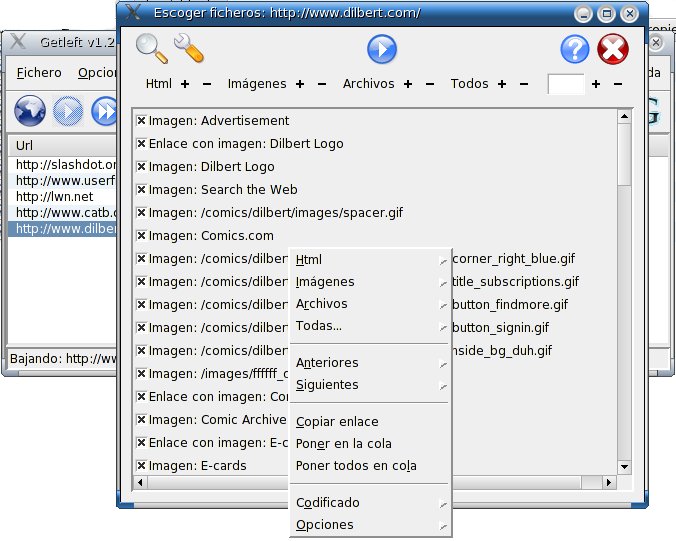Viewport: 676px width, 541px height.
Task: Click the Url column header in Getleft
Action: click(x=63, y=146)
